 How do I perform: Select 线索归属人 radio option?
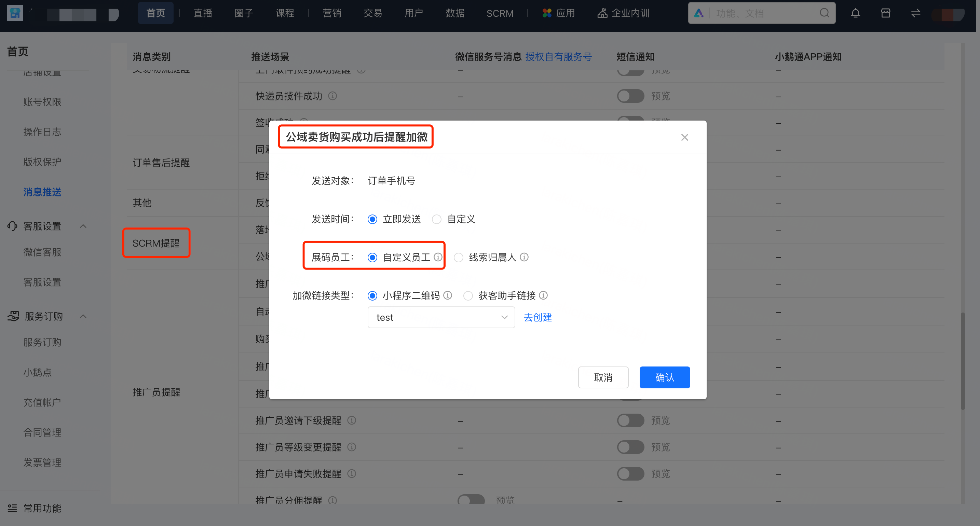point(459,257)
